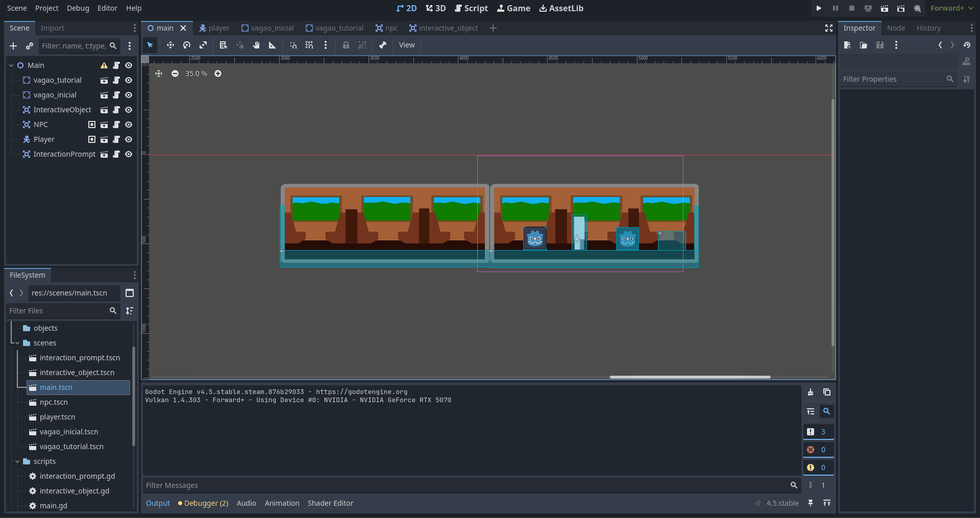Open the Debug menu

pyautogui.click(x=78, y=8)
